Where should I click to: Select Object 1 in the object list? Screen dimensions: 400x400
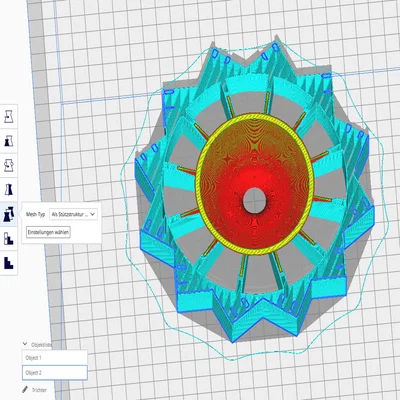pyautogui.click(x=55, y=358)
